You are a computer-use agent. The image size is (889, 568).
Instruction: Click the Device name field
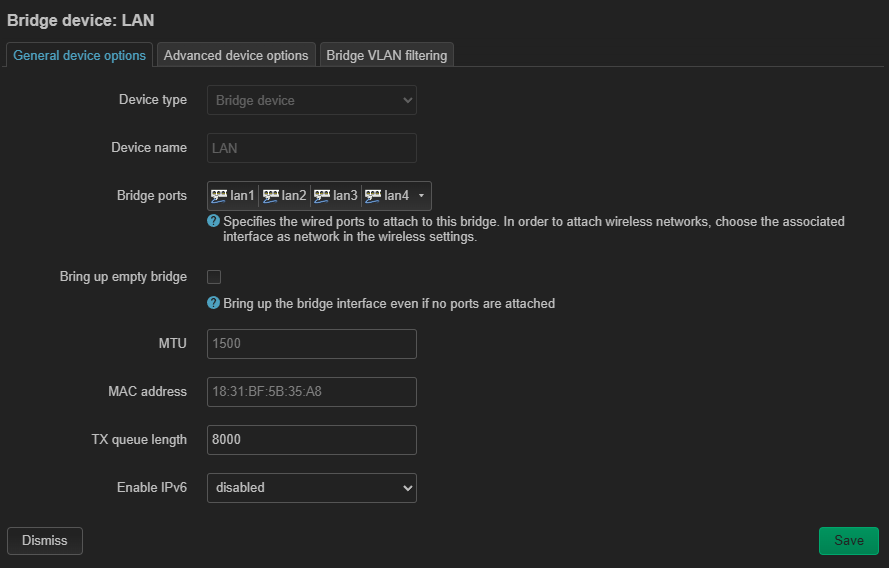[x=311, y=148]
